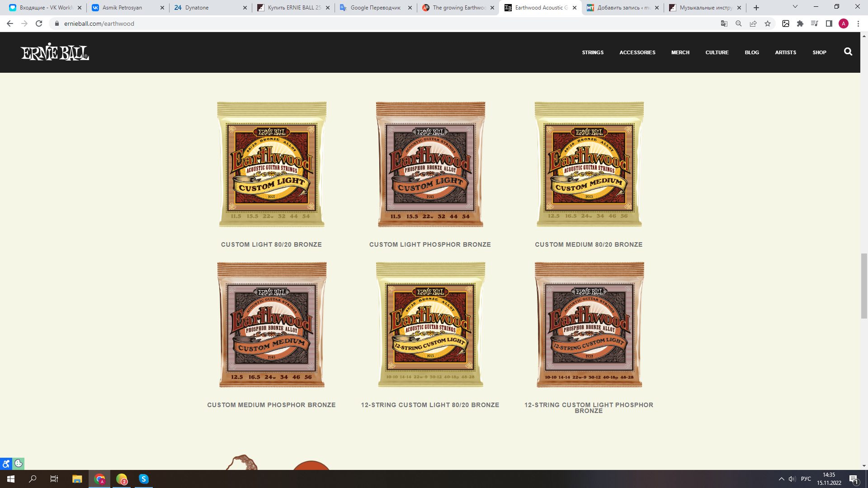
Task: Open the SHOP menu item
Action: coord(819,52)
